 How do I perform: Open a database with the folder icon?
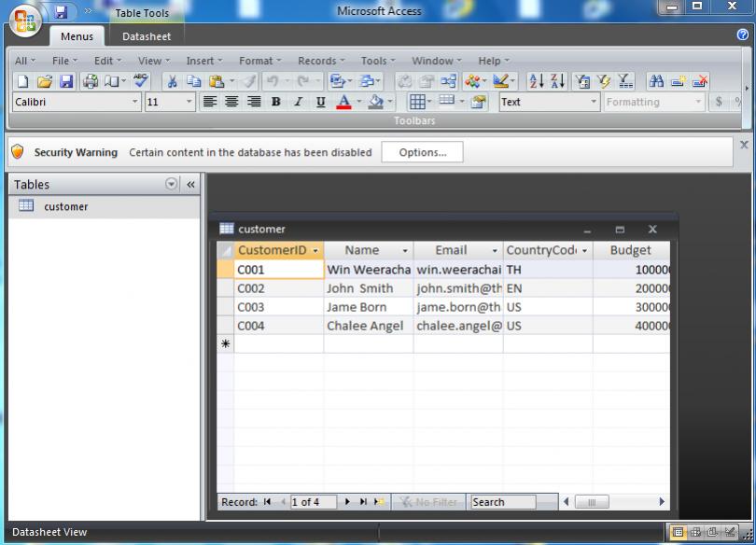point(45,81)
